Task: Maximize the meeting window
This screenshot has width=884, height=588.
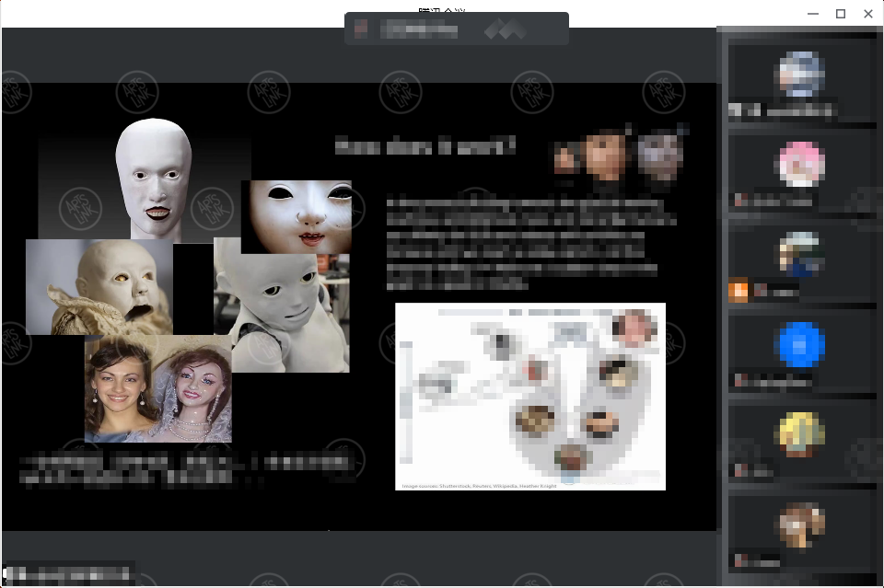Action: [x=841, y=14]
